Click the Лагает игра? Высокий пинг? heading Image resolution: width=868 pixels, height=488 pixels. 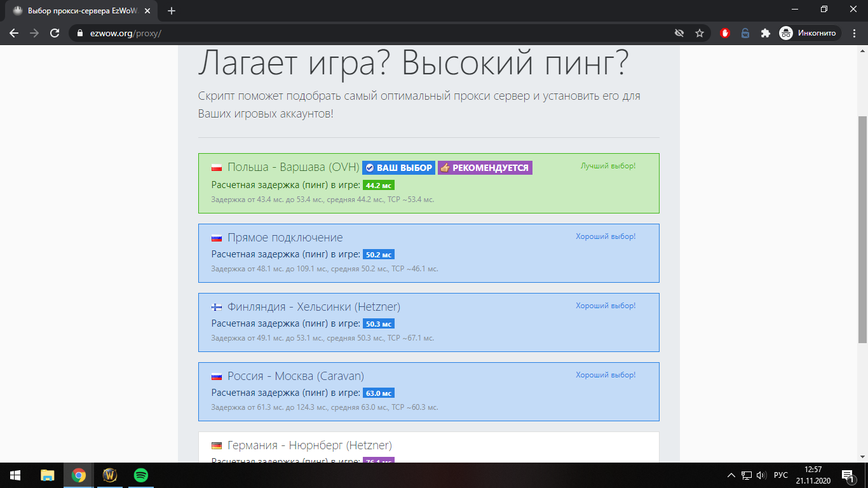tap(414, 63)
